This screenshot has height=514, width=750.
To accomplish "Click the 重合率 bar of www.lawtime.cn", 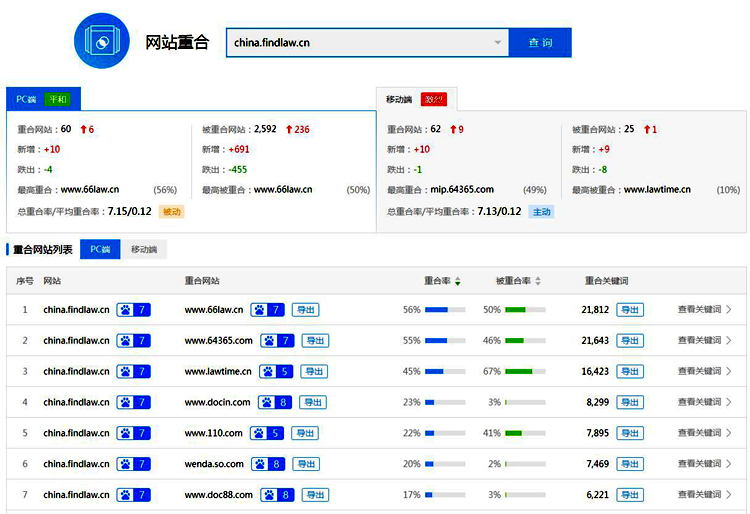I will [445, 372].
